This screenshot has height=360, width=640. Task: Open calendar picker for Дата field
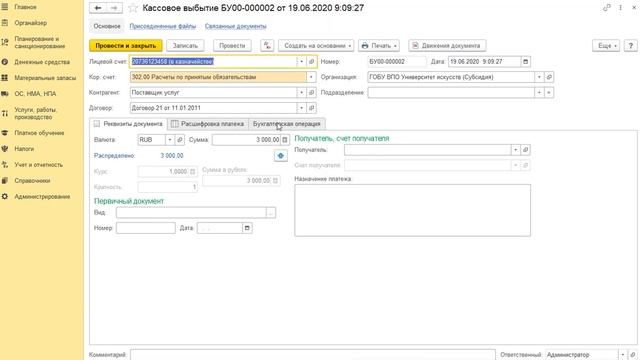(x=526, y=62)
